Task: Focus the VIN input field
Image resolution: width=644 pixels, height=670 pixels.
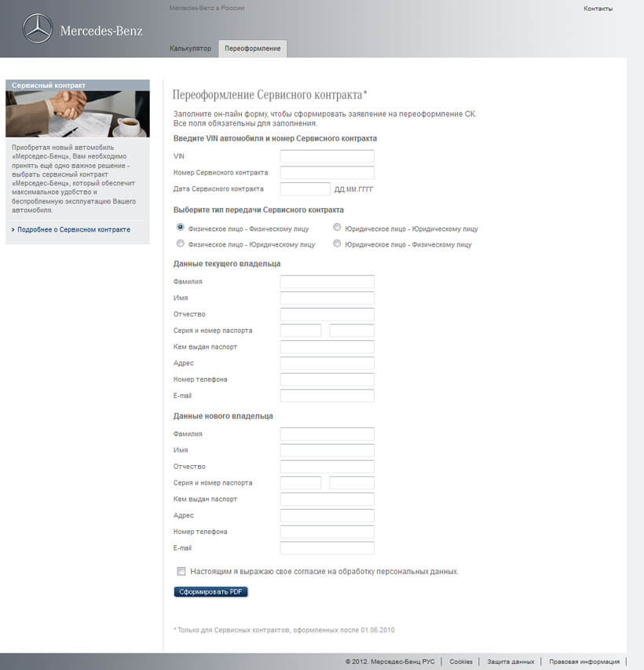Action: (327, 156)
